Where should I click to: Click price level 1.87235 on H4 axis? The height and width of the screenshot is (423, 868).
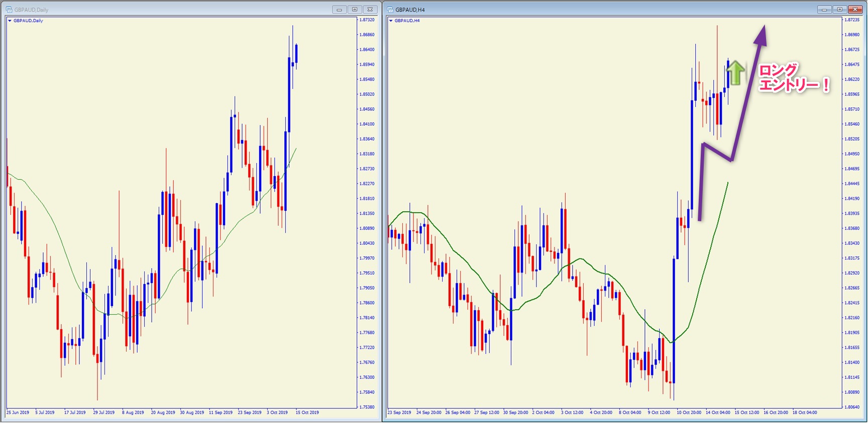(x=851, y=20)
